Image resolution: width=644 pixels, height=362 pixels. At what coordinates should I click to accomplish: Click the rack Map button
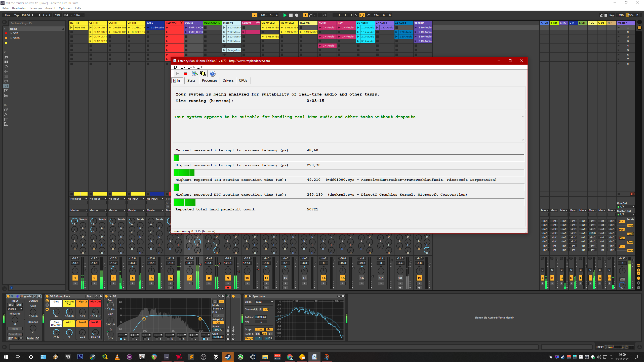click(90, 296)
